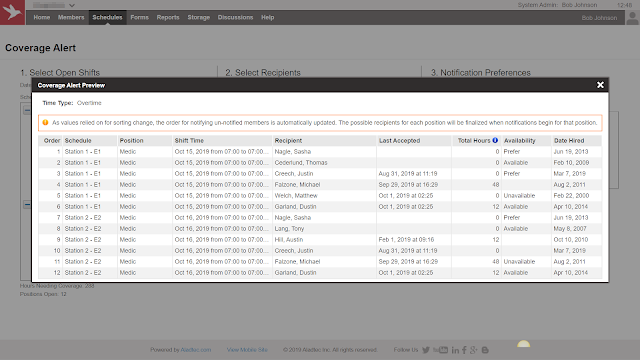
Task: Click the 2. Select Recipients heading
Action: click(x=263, y=73)
